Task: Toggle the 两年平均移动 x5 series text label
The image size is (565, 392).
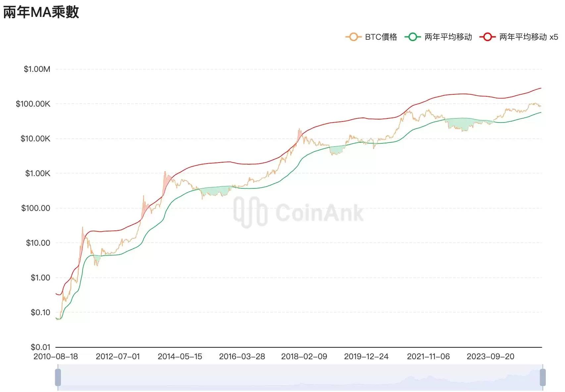Action: click(x=529, y=37)
